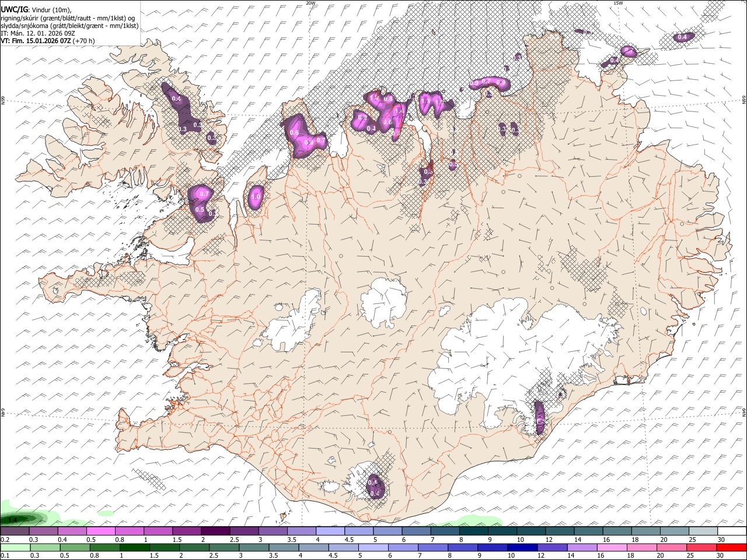
Task: Click the darkest green swatch in the lower legend row
Action: click(134, 547)
